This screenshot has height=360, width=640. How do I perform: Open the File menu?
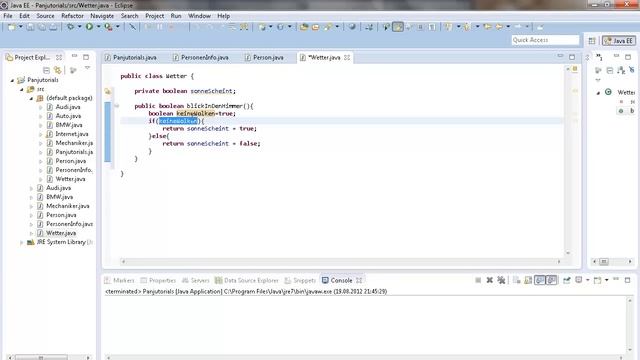[8, 16]
